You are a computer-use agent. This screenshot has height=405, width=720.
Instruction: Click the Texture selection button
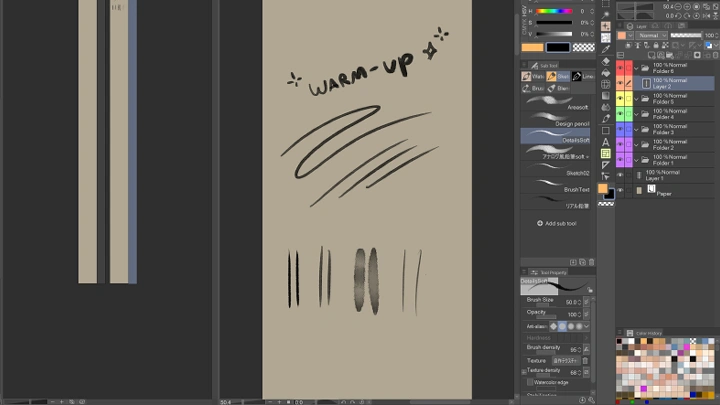(x=565, y=361)
